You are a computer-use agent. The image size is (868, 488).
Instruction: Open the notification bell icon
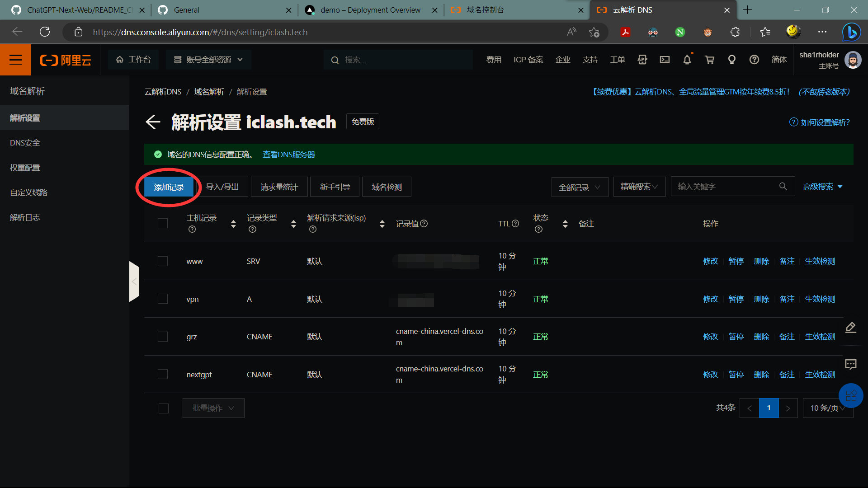click(x=687, y=60)
